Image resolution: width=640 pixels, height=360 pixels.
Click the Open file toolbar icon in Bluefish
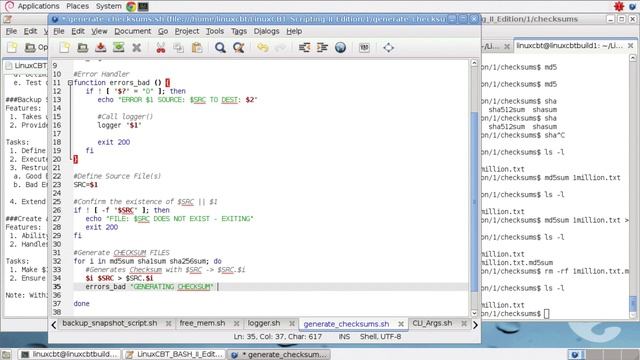(x=82, y=48)
